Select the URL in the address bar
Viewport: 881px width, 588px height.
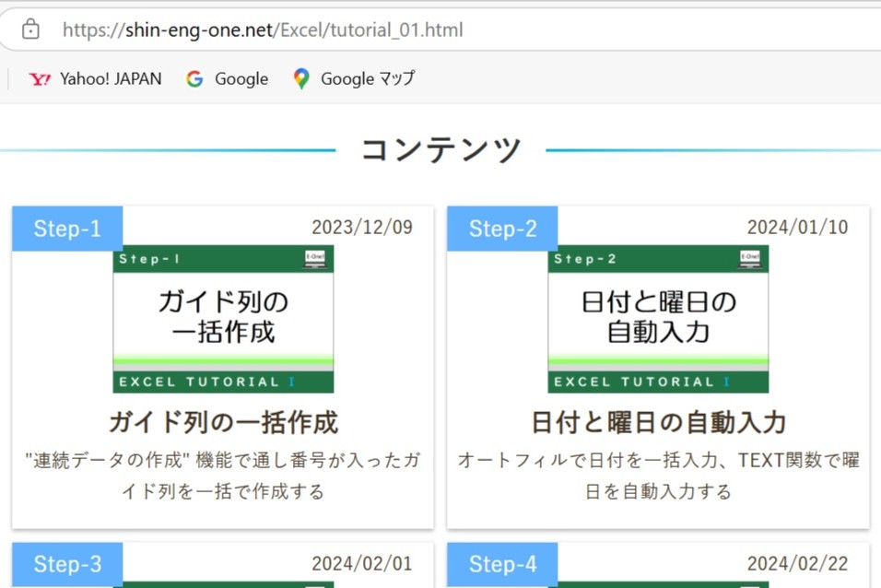[263, 29]
